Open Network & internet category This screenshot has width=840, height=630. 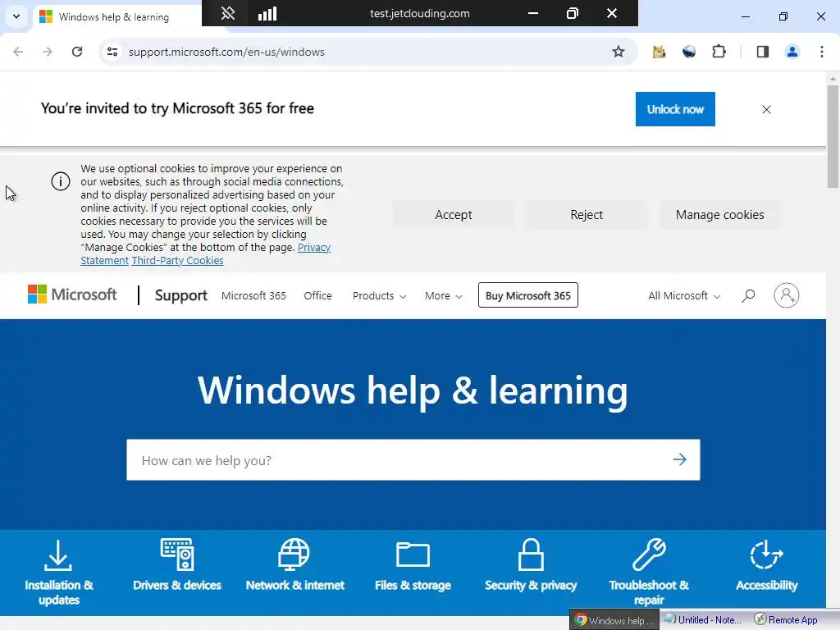[x=294, y=566]
